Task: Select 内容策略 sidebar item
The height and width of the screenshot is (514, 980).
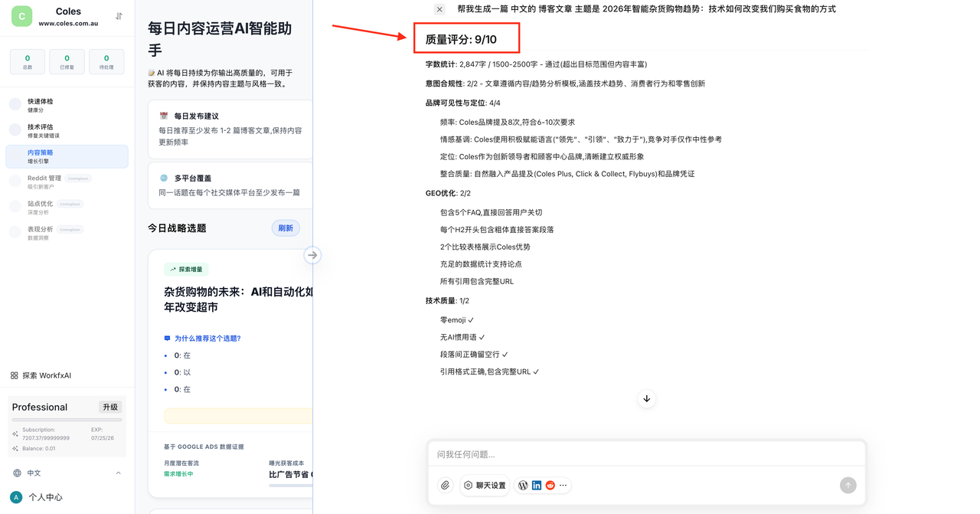Action: coord(67,156)
